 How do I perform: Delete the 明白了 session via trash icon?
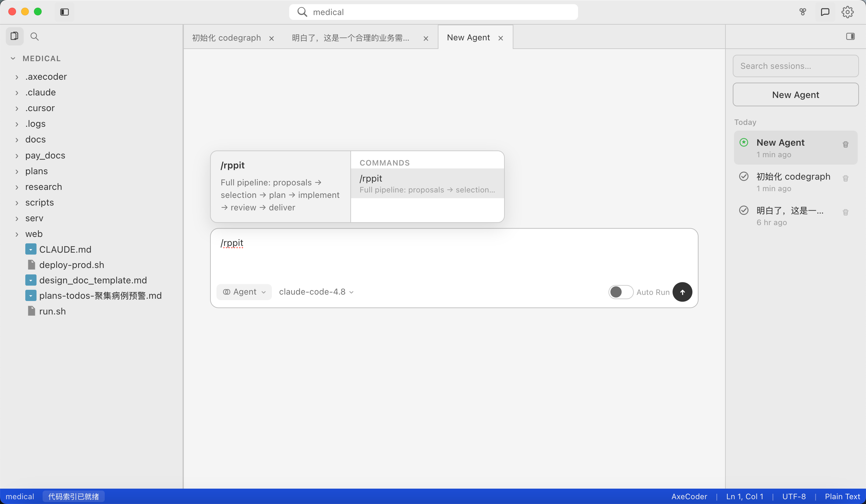tap(846, 212)
